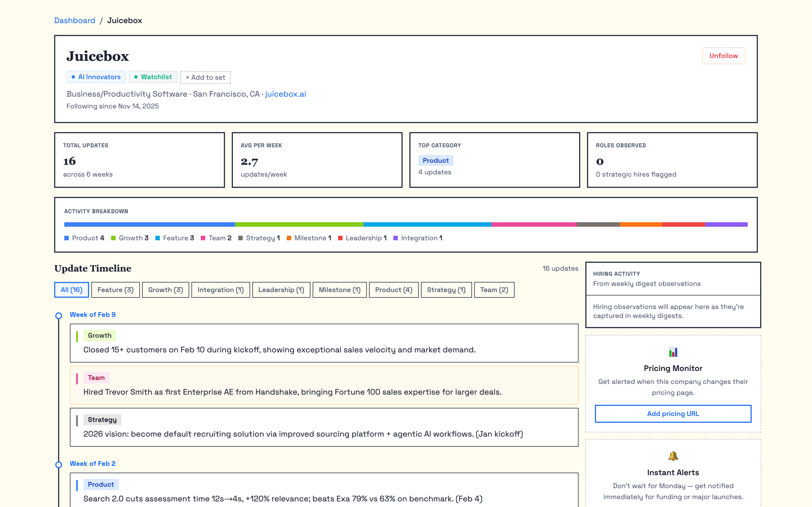Switch to the Feature (3) filter tab
Viewport: 812px width, 507px height.
tap(115, 290)
